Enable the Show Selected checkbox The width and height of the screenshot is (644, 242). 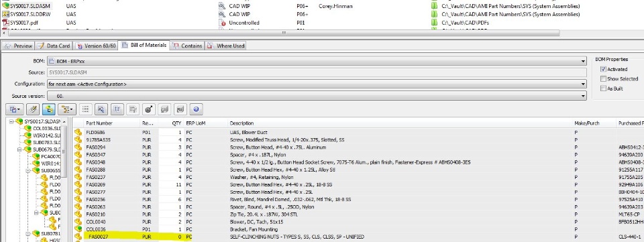pos(603,78)
